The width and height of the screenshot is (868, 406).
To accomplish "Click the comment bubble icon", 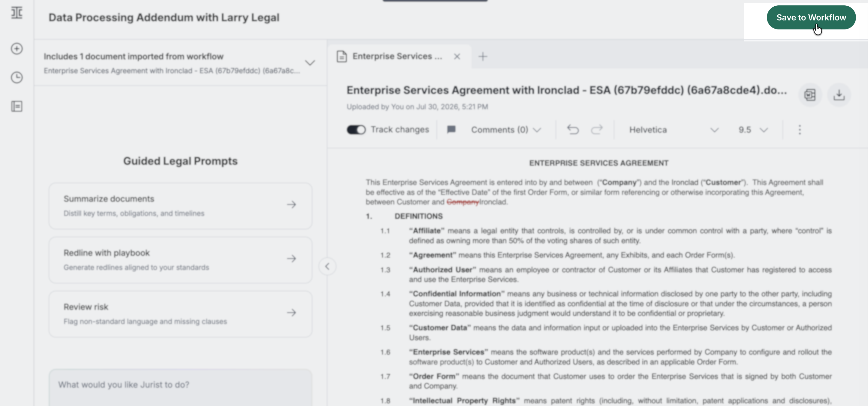I will (451, 129).
